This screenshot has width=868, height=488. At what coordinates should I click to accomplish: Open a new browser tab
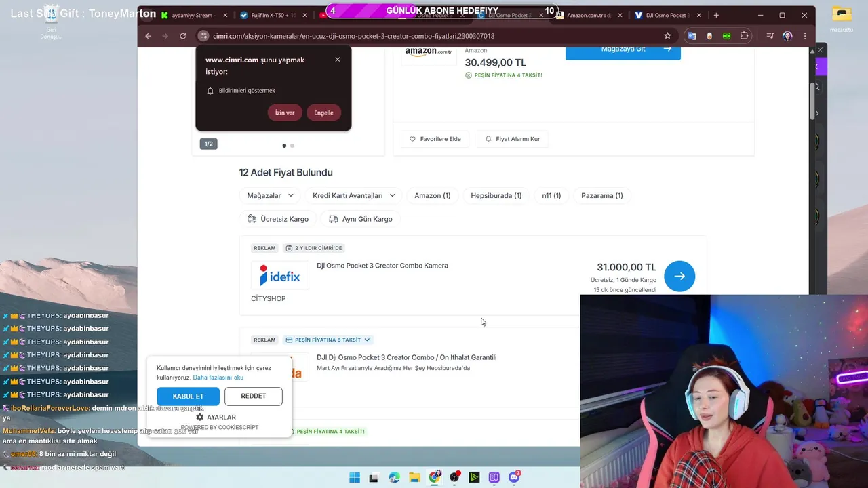[x=716, y=15]
